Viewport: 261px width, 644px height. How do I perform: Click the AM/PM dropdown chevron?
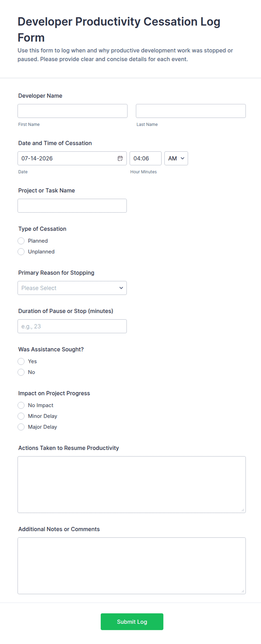[x=182, y=158]
